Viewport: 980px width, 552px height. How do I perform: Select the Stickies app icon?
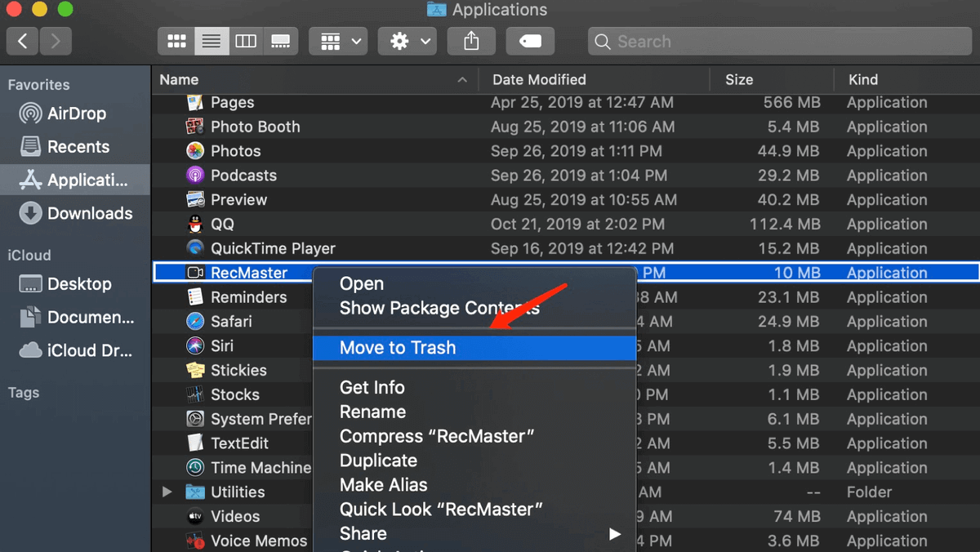click(194, 370)
